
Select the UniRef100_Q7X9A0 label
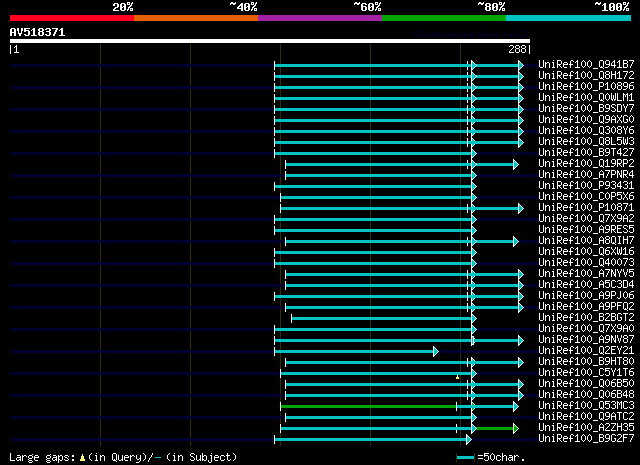tap(586, 329)
